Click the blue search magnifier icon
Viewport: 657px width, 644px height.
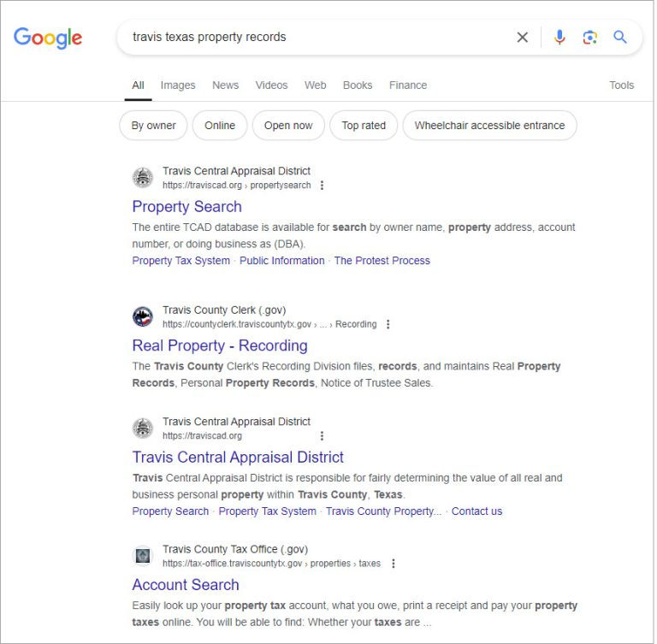[x=620, y=38]
